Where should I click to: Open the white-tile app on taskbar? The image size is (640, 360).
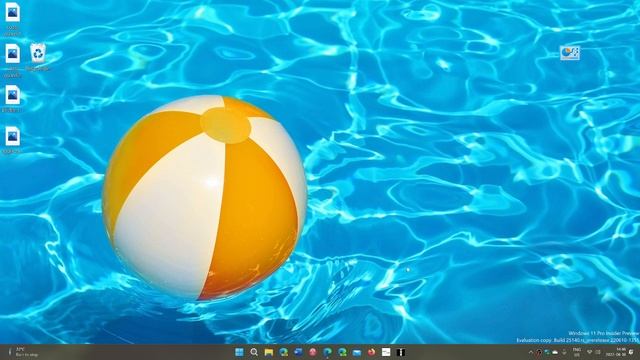click(386, 352)
